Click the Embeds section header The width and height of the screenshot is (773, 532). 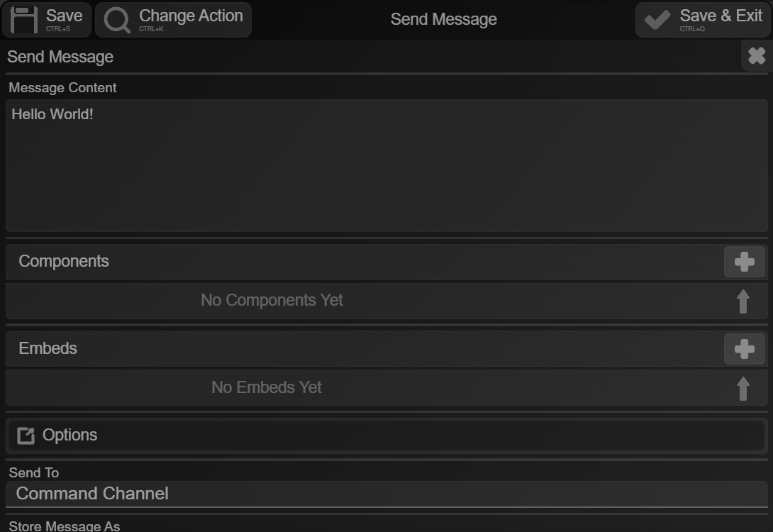click(x=48, y=349)
